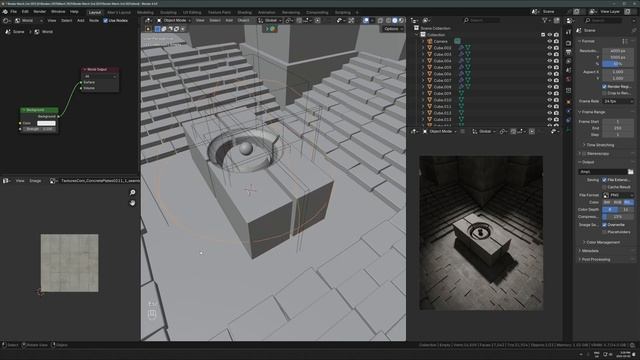Open outliner filter funnel dropdown
Image resolution: width=640 pixels, height=360 pixels.
(546, 20)
